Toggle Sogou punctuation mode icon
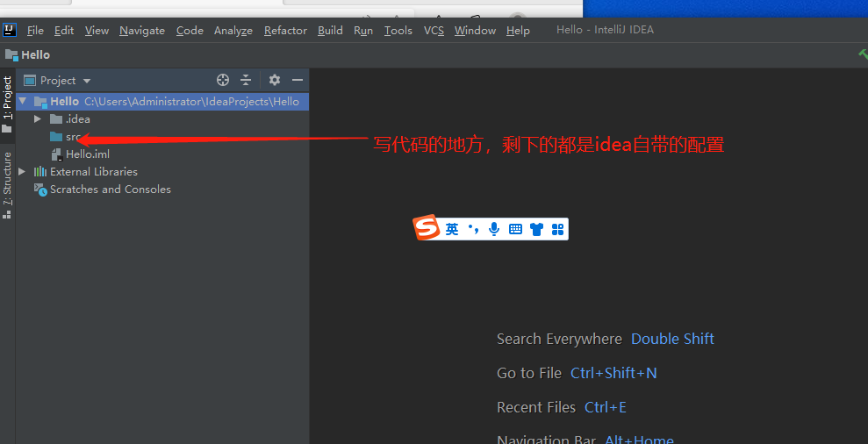This screenshot has height=444, width=868. 473,229
